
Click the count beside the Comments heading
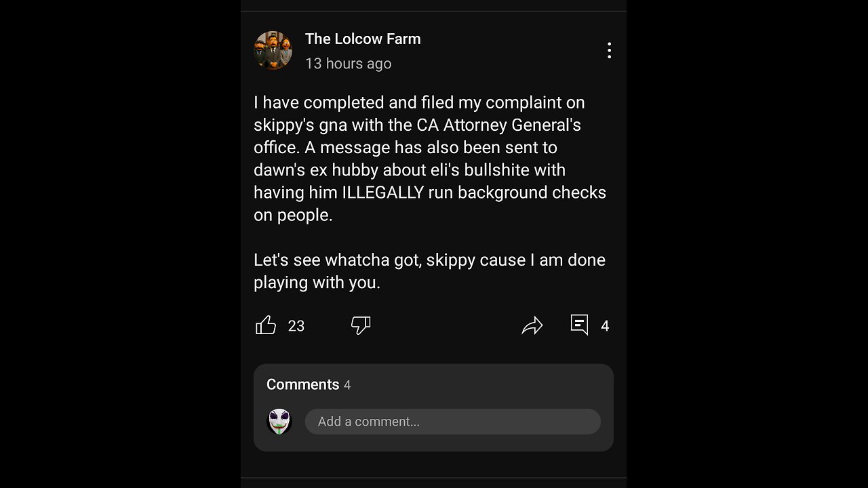(x=347, y=385)
